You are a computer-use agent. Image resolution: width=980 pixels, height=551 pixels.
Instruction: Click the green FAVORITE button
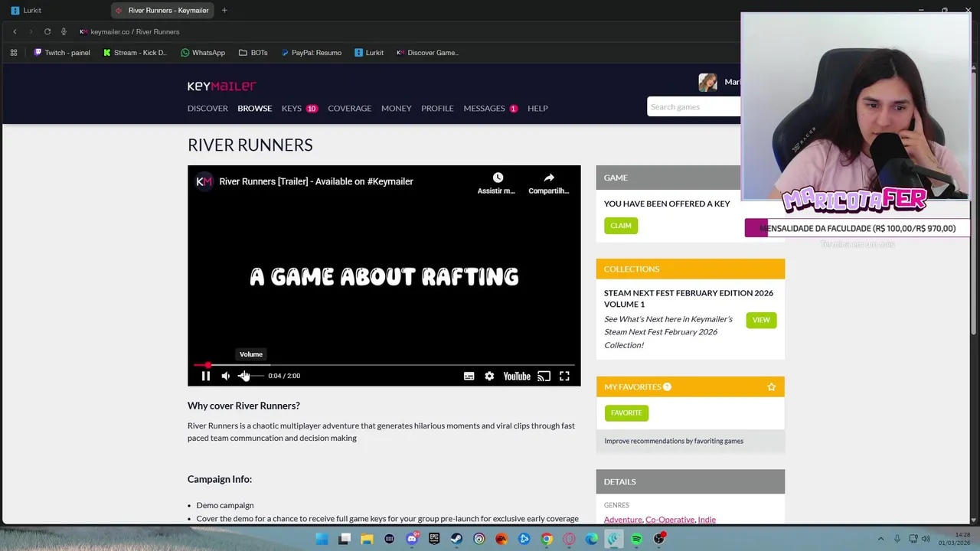[x=626, y=412]
